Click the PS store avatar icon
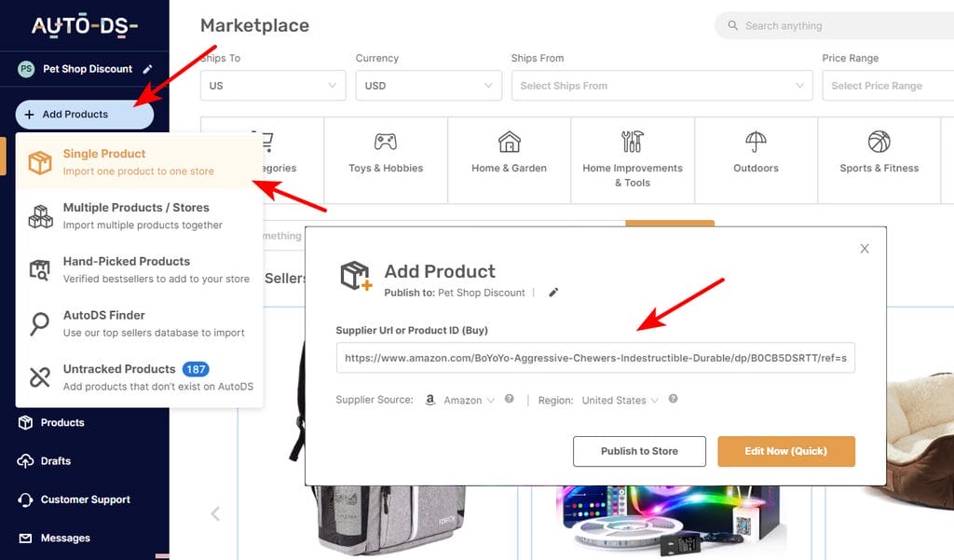Image resolution: width=954 pixels, height=560 pixels. coord(26,69)
